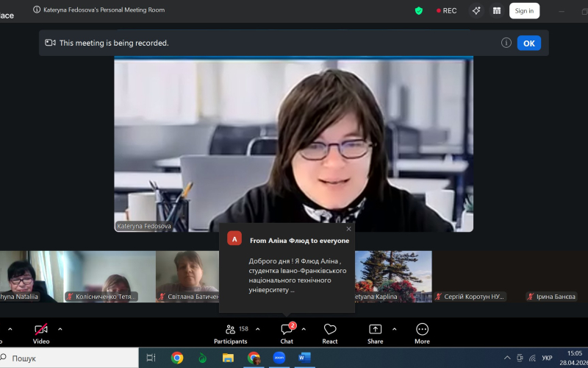The height and width of the screenshot is (368, 588).
Task: Open the Participants panel
Action: 230,333
